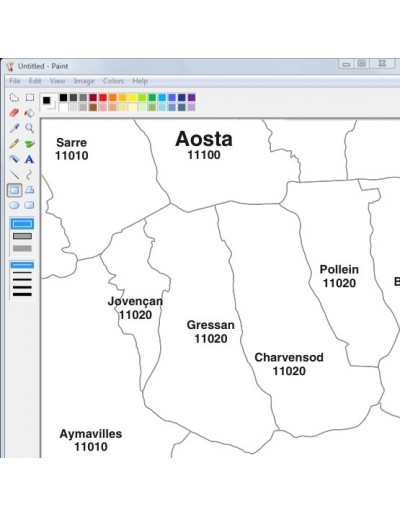Pick the lime green palette swatch
The height and width of the screenshot is (517, 400).
(x=142, y=97)
